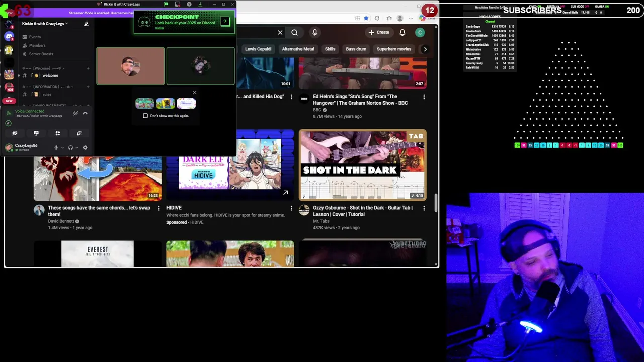Open Discord help question mark icon
This screenshot has width=644, height=362.
tap(189, 4)
